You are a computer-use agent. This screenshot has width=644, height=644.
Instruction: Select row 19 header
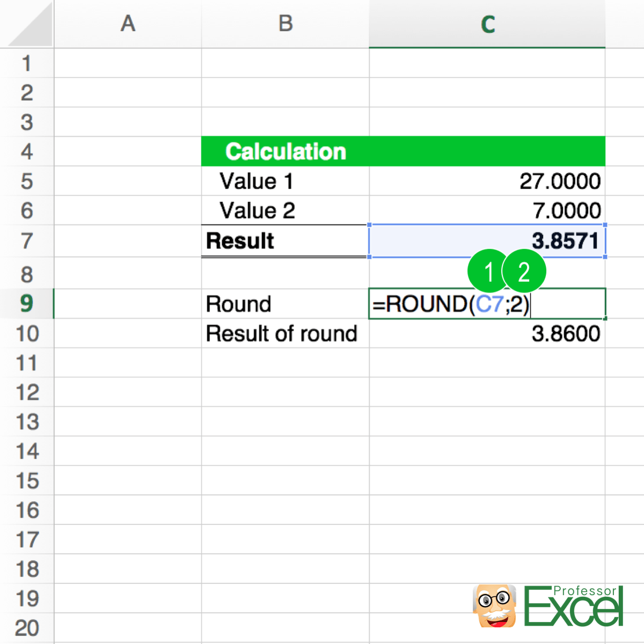coord(27,598)
